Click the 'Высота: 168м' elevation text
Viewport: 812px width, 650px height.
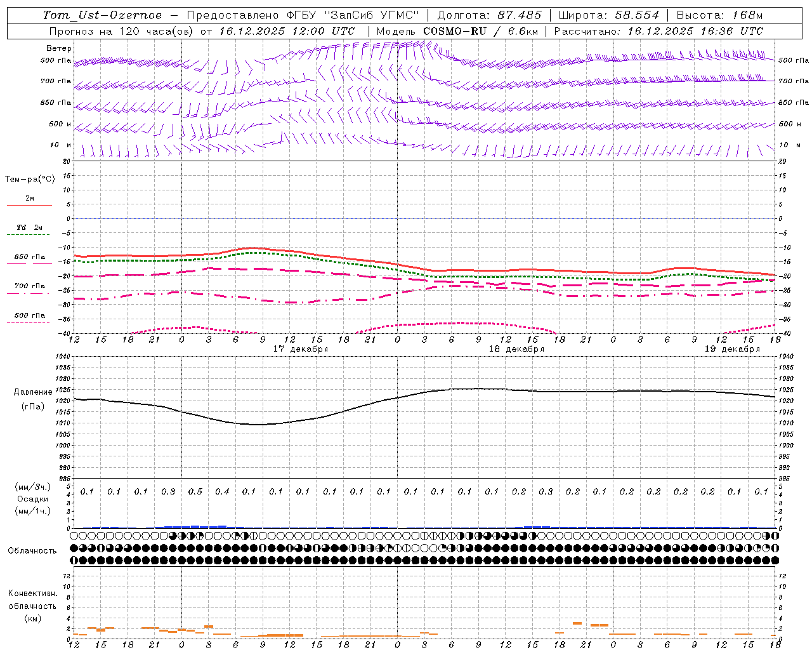[719, 15]
